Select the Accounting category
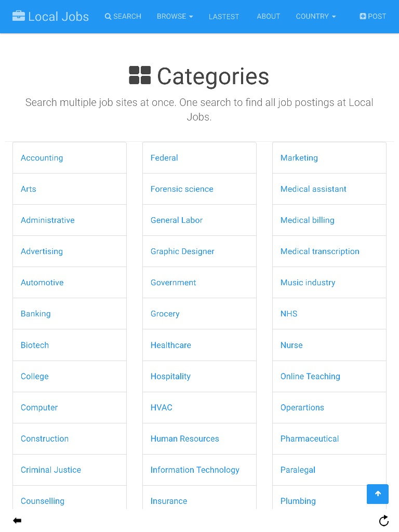The height and width of the screenshot is (532, 399). pyautogui.click(x=42, y=158)
